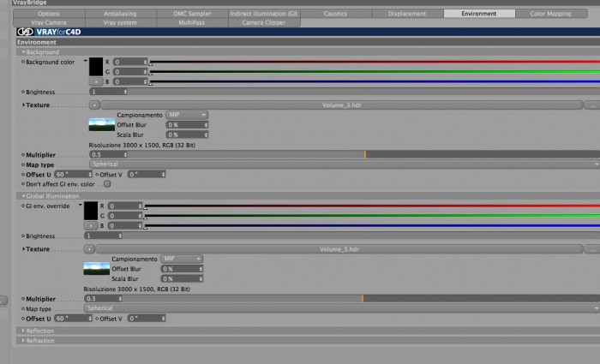Click Background color G value field

130,71
